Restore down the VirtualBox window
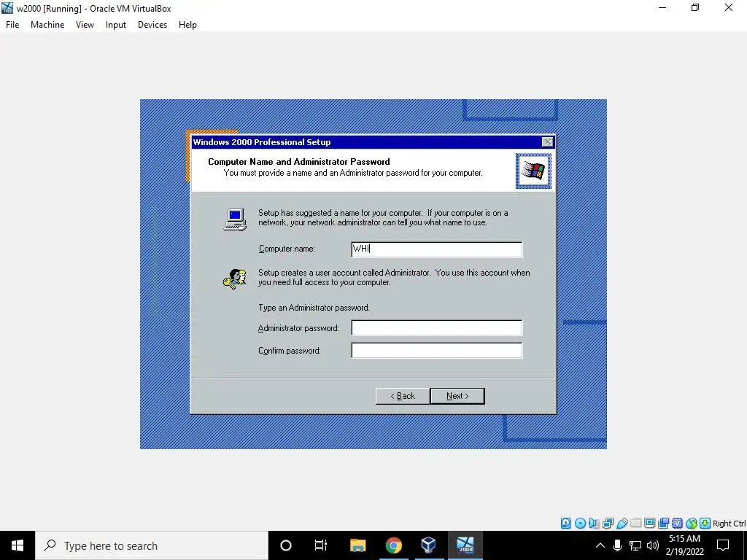747x560 pixels. (x=695, y=7)
